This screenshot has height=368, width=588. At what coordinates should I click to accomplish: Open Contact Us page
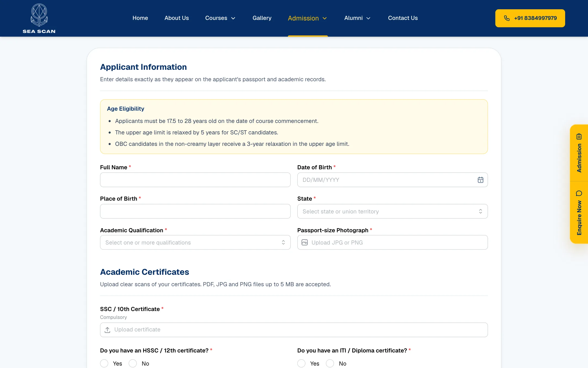pyautogui.click(x=403, y=18)
